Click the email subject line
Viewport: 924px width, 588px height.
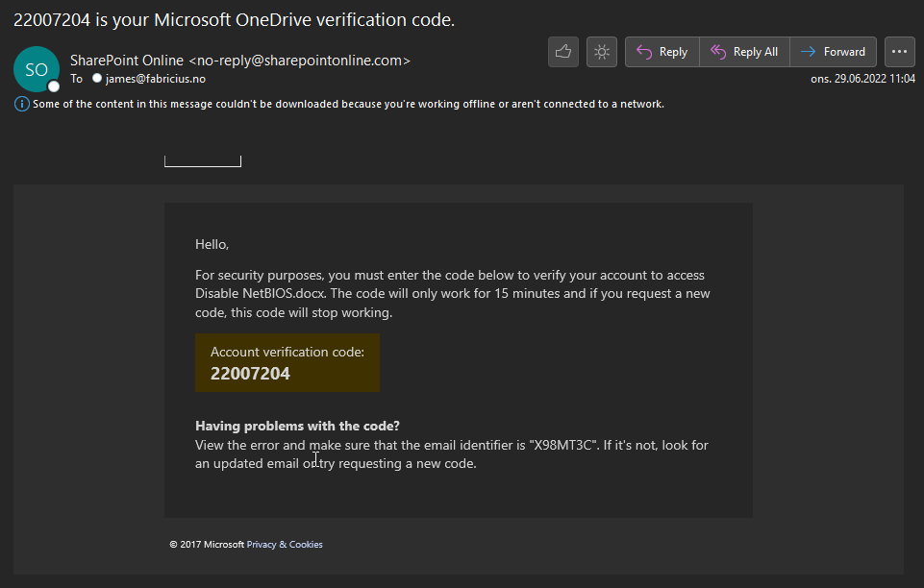click(234, 20)
